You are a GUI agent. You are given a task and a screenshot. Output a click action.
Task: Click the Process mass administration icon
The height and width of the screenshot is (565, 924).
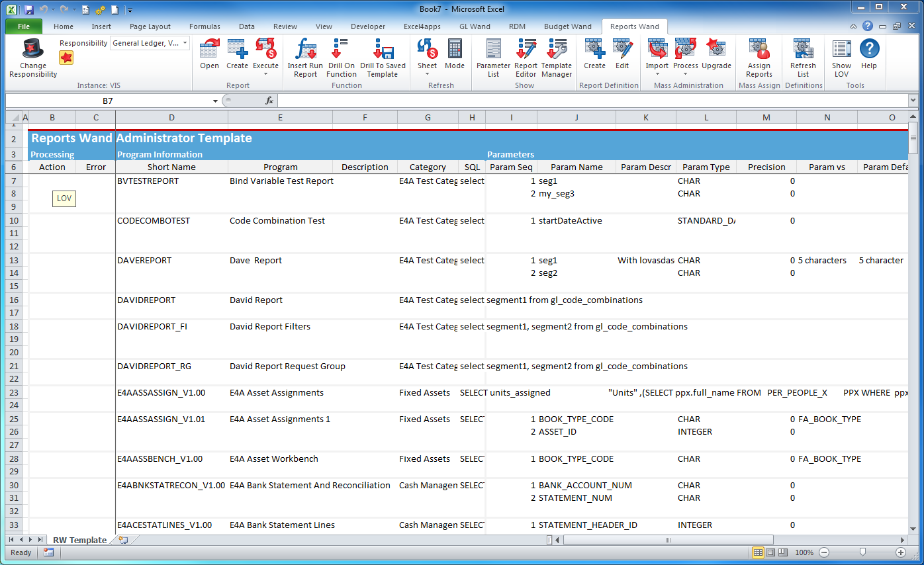(x=686, y=49)
